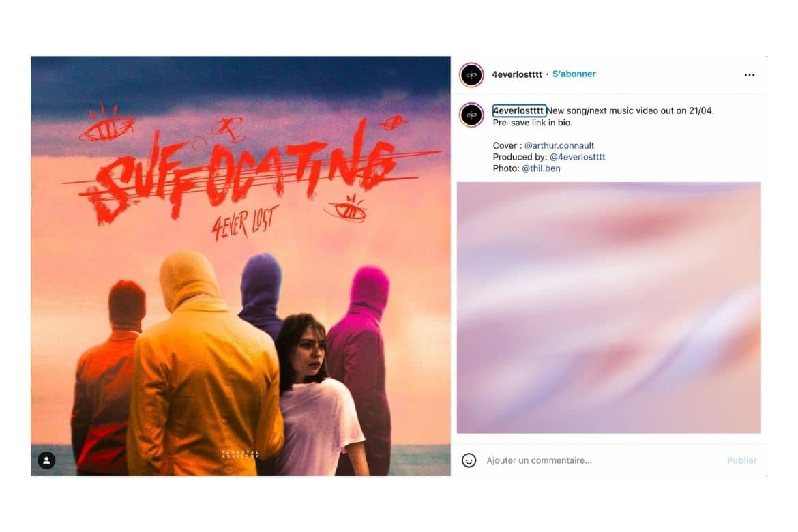Open the 4everlostttt username in post header
Screen dimensions: 798x532
(516, 74)
